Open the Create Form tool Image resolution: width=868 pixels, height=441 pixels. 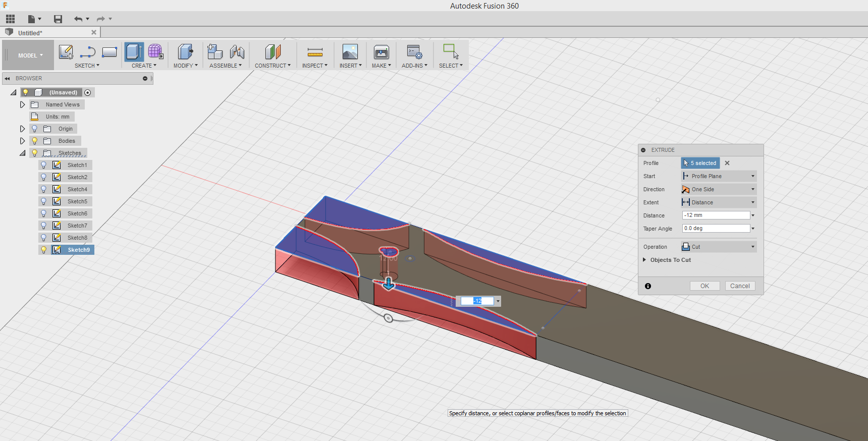click(x=155, y=51)
